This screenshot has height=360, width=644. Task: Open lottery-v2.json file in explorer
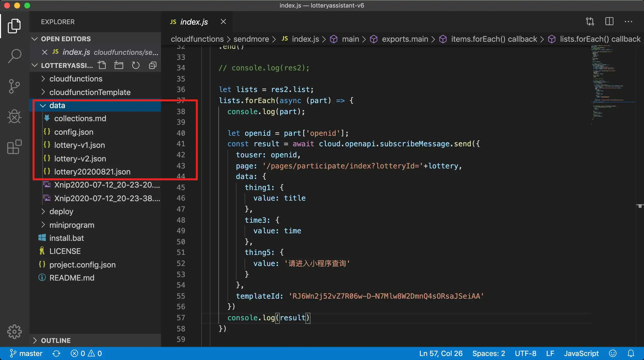pos(80,159)
